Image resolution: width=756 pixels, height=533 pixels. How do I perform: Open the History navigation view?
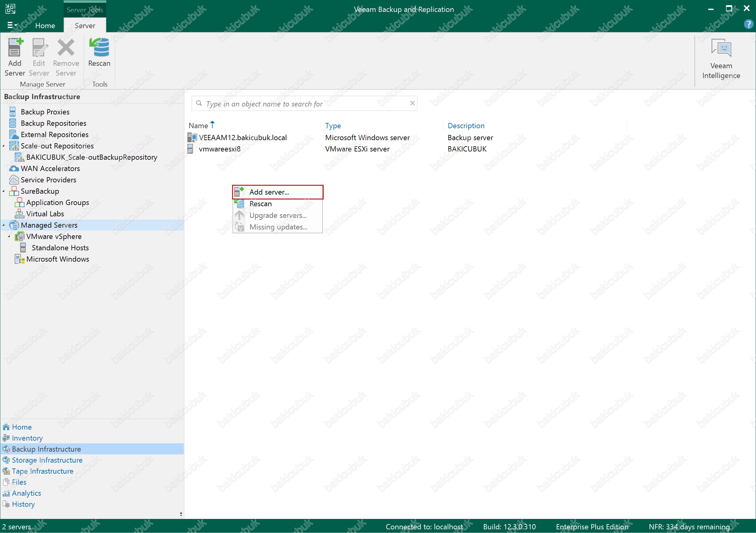click(x=23, y=504)
